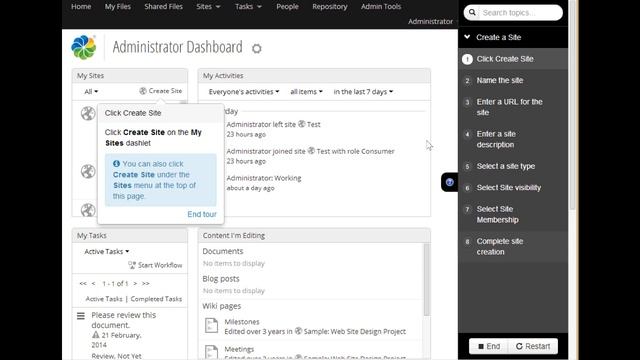
Task: Open the Repository menu item
Action: pos(330,7)
